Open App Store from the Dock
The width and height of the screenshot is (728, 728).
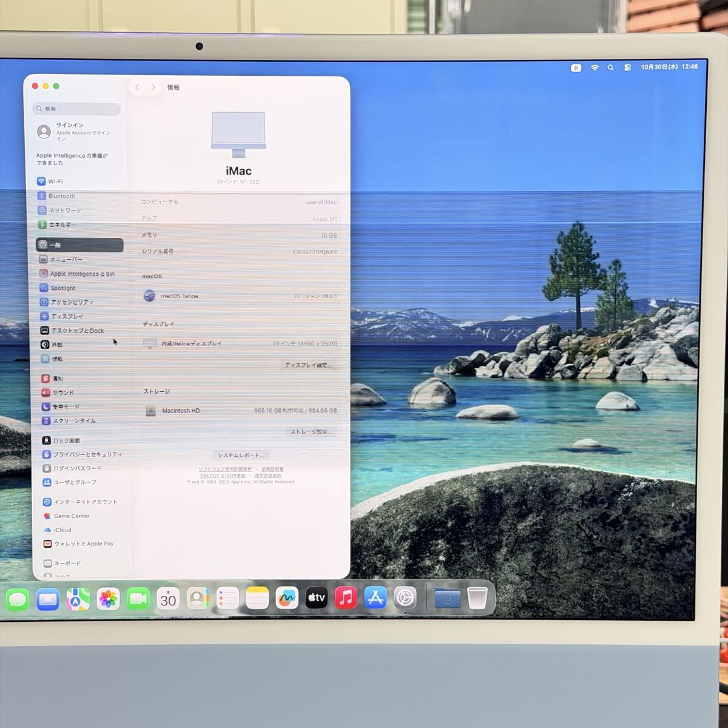click(376, 598)
